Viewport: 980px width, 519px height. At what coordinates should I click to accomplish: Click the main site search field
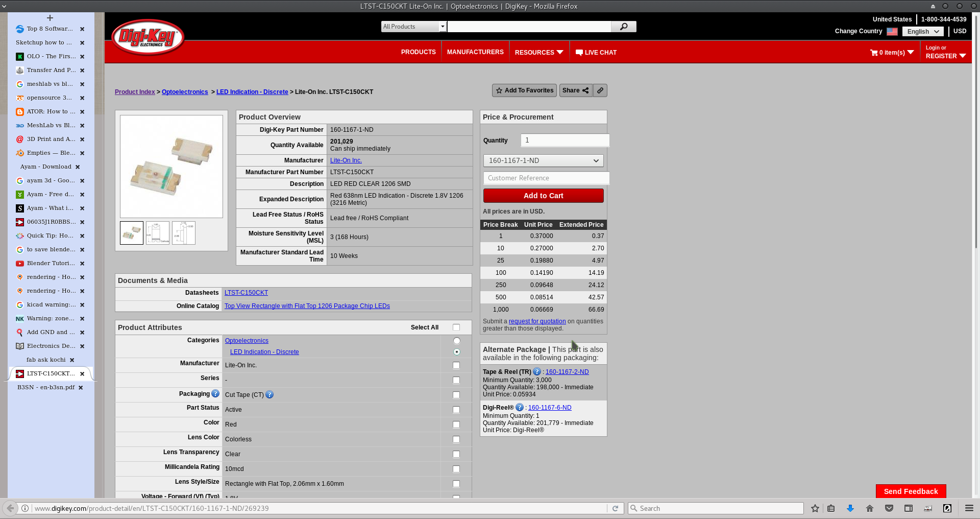(529, 27)
